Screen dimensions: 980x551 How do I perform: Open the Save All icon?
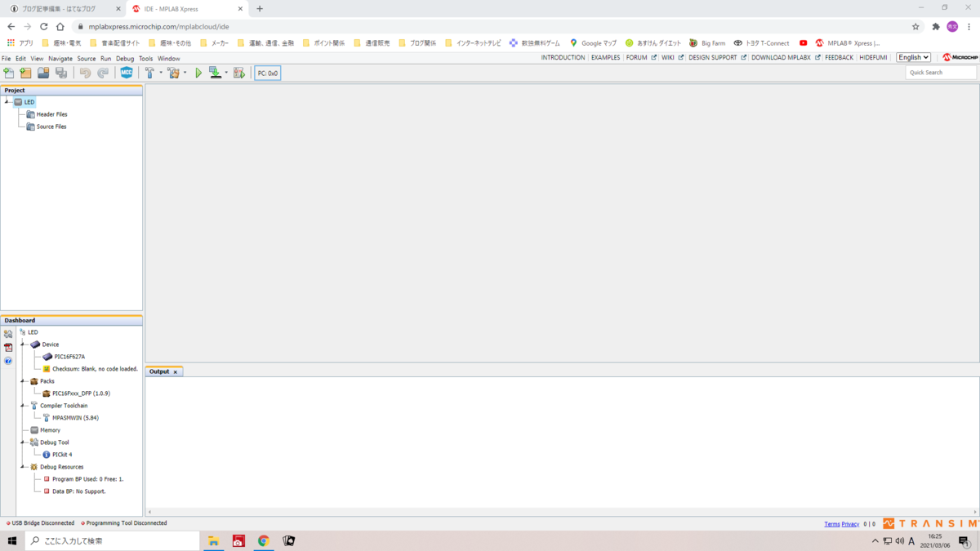click(x=61, y=73)
